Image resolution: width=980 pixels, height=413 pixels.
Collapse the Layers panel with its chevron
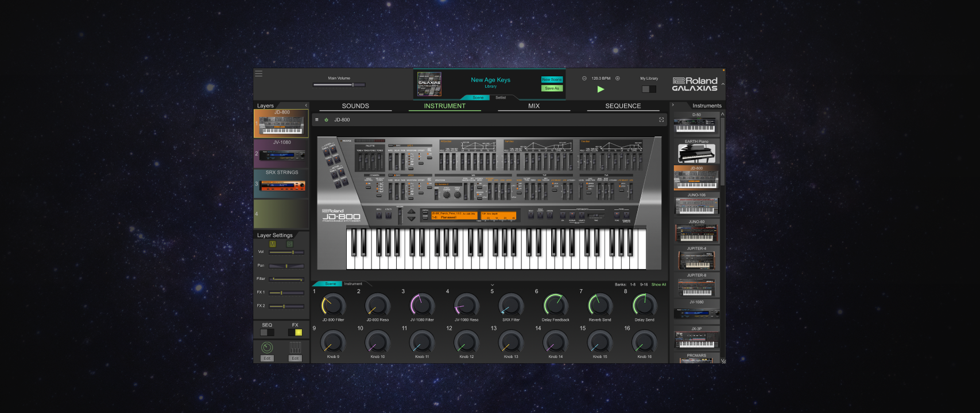point(306,106)
